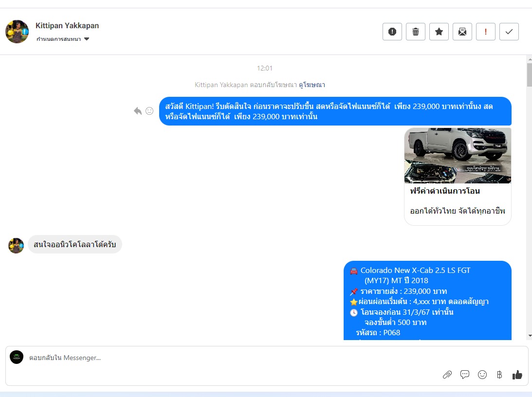The image size is (532, 397).
Task: Open saved replies speech bubble icon
Action: click(465, 375)
